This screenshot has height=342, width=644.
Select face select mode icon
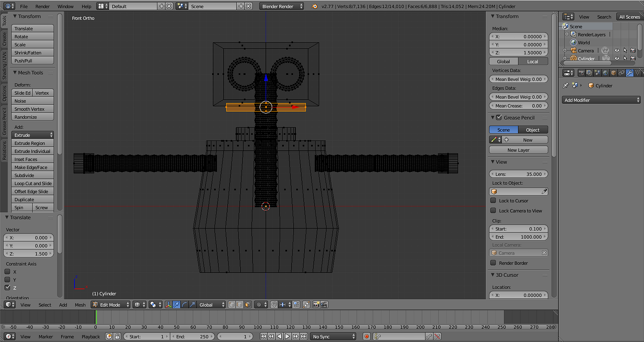[x=247, y=305]
